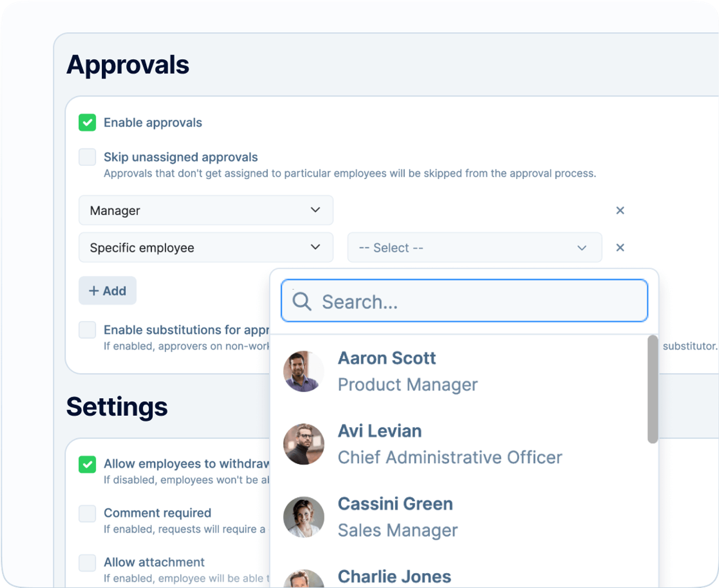The height and width of the screenshot is (588, 719).
Task: Focus the employee Search field
Action: pyautogui.click(x=464, y=301)
